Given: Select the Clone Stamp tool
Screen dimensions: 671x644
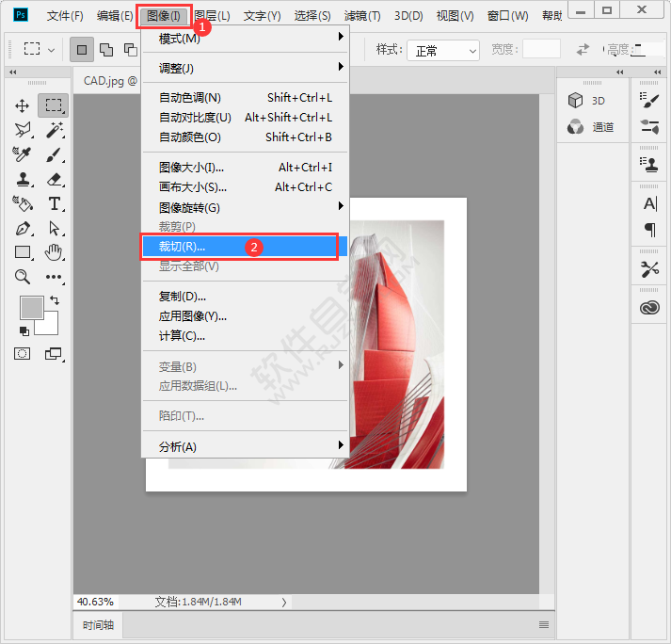Looking at the screenshot, I should 23,180.
